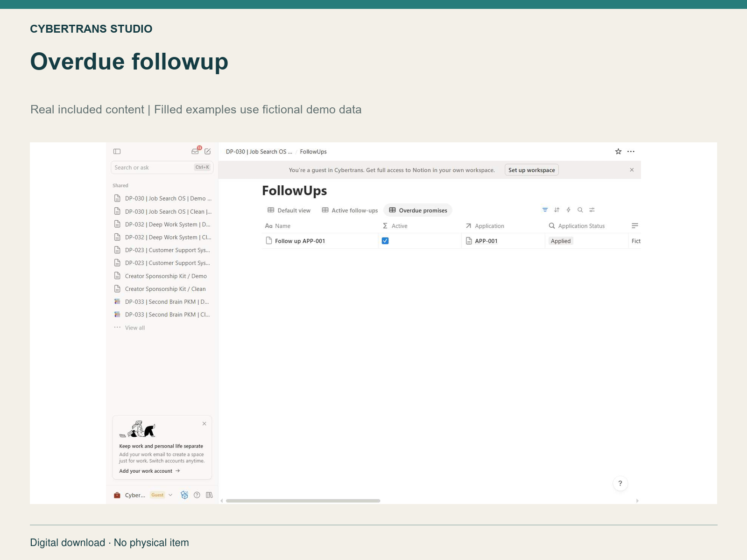747x560 pixels.
Task: Click the Applied status tag
Action: (x=561, y=241)
